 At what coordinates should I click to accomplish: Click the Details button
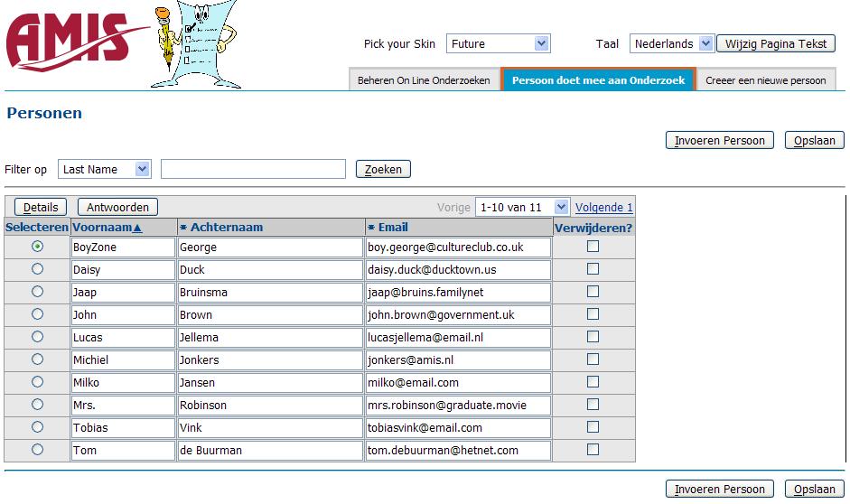click(41, 207)
